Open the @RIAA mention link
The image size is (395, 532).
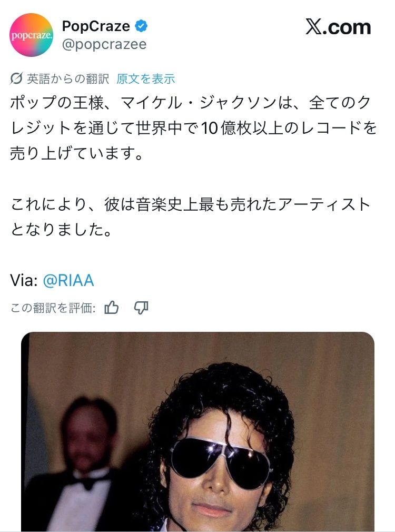pyautogui.click(x=68, y=281)
